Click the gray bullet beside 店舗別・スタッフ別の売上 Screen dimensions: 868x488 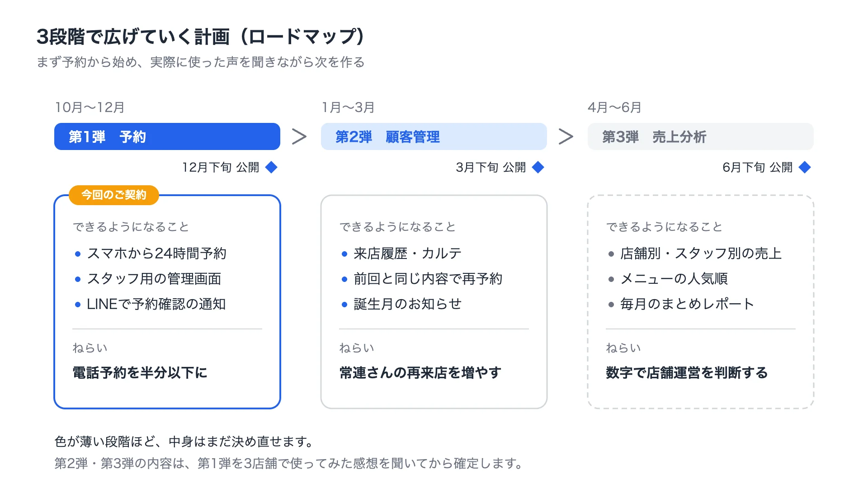coord(611,254)
